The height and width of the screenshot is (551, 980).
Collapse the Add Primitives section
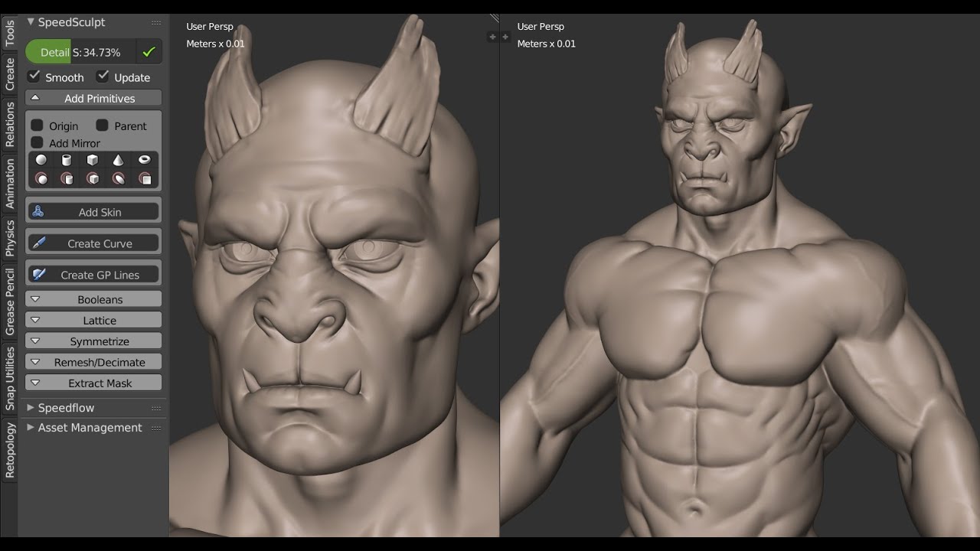[x=93, y=98]
